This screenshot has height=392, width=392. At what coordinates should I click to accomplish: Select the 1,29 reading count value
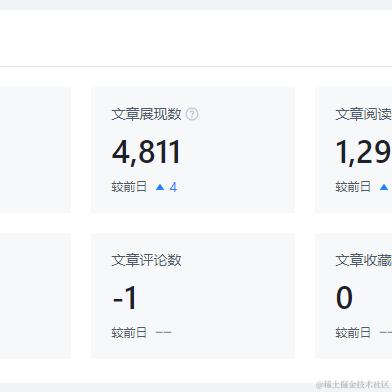click(364, 152)
